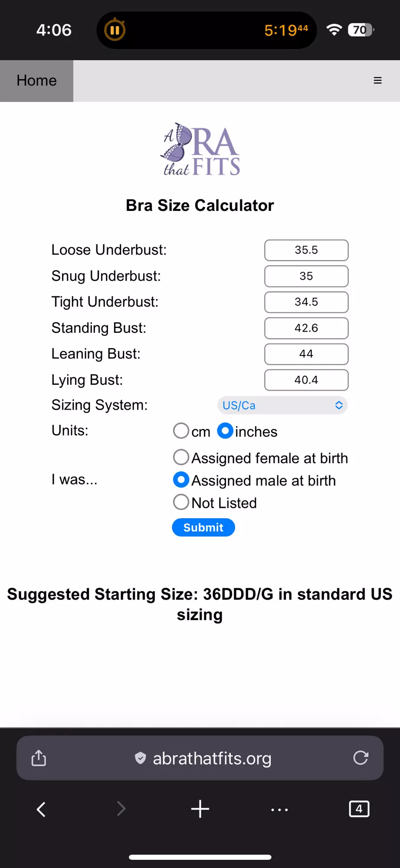
Task: Open the hamburger menu icon
Action: click(x=377, y=81)
